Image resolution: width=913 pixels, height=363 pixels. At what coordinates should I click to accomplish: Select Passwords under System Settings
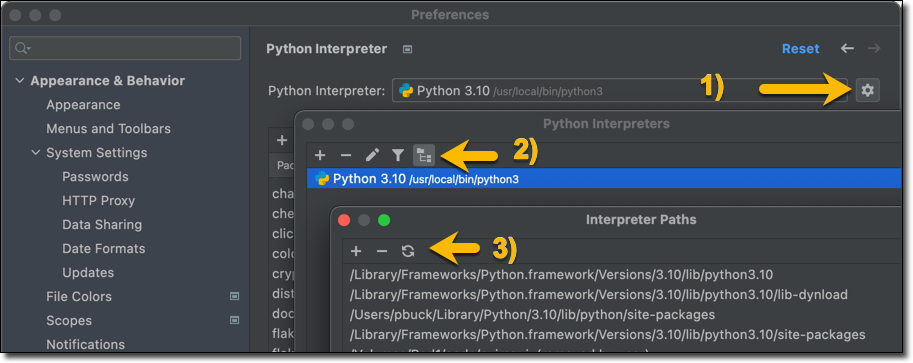tap(95, 177)
